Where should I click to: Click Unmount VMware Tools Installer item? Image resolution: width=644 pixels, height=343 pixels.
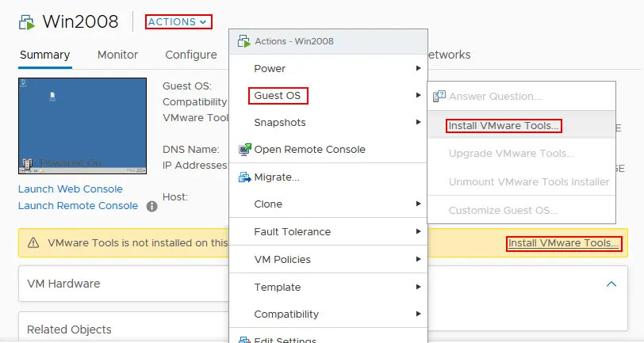point(521,181)
